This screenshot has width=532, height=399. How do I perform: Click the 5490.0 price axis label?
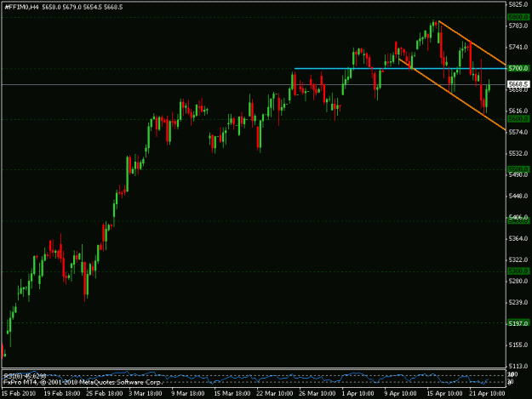[518, 174]
